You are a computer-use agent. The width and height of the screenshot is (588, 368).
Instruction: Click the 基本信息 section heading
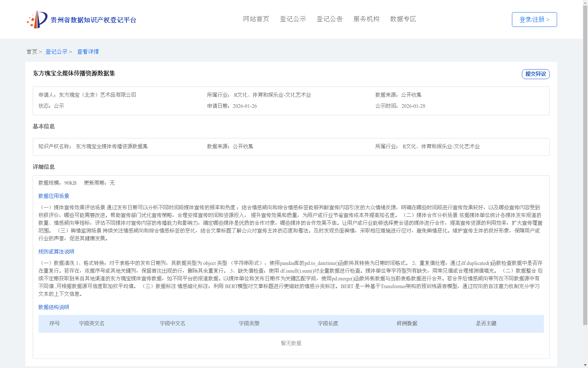tap(44, 126)
